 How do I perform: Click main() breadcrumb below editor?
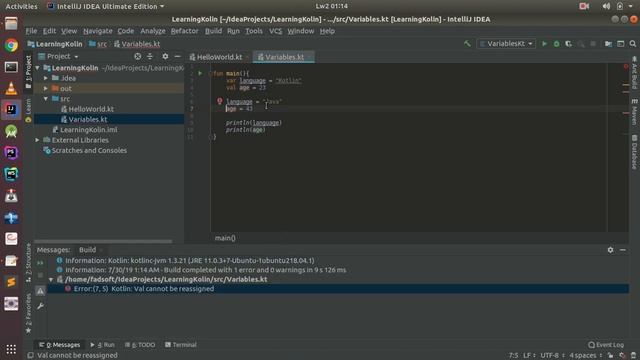(225, 238)
